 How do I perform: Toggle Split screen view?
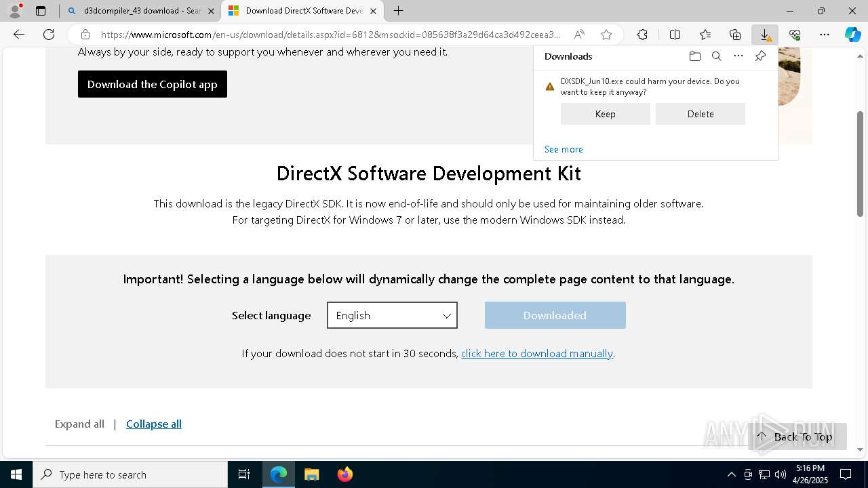click(675, 35)
